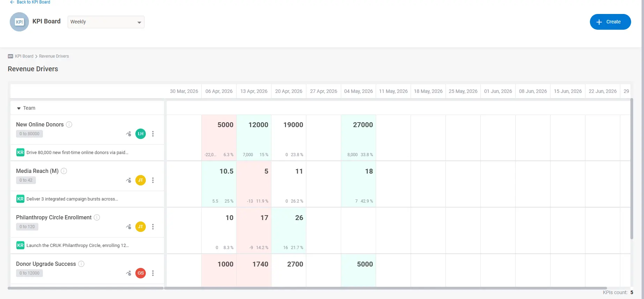This screenshot has width=644, height=299.
Task: Open info icon beside Donor Upgrade Success
Action: pos(81,264)
